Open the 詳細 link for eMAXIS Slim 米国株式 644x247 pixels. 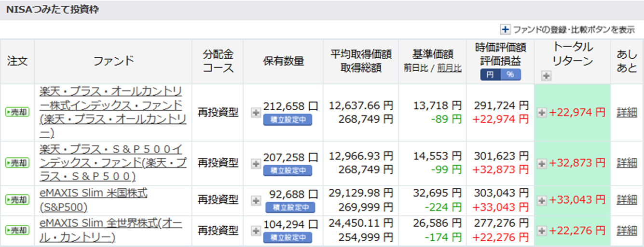[627, 200]
